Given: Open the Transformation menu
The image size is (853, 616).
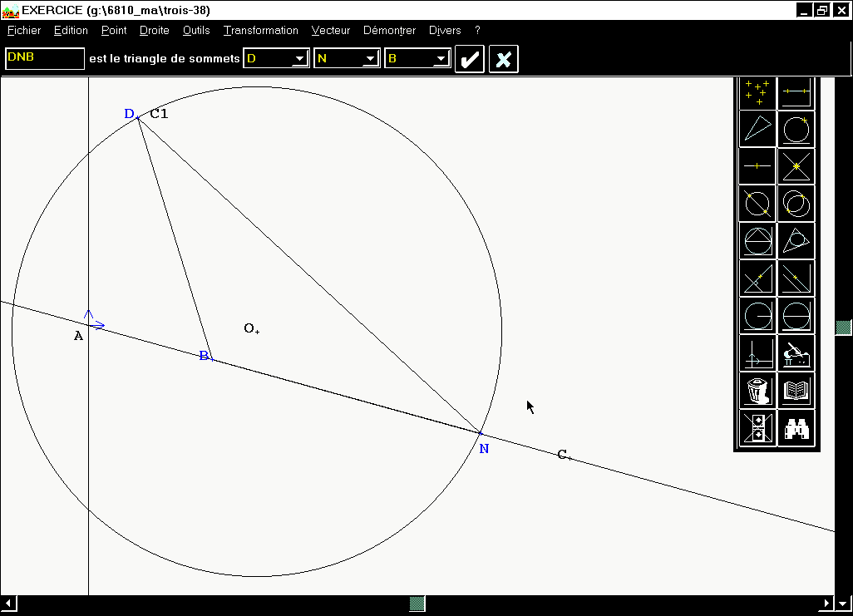Looking at the screenshot, I should 260,31.
